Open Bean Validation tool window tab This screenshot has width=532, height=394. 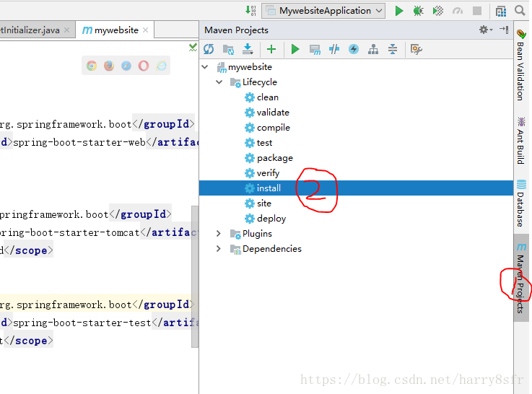520,66
